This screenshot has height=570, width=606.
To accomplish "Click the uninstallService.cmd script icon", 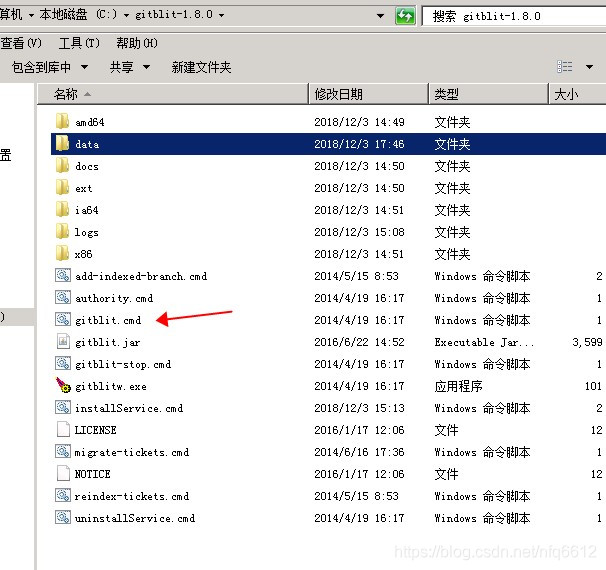I will click(63, 517).
